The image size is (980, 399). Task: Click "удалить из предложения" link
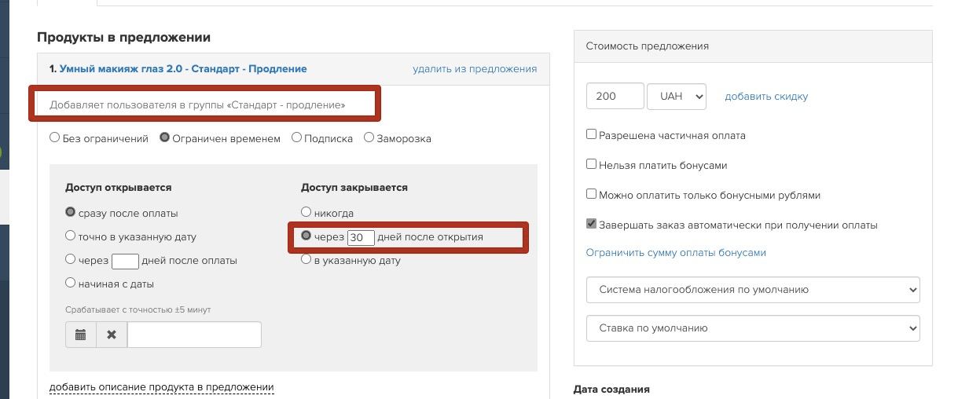tap(475, 69)
